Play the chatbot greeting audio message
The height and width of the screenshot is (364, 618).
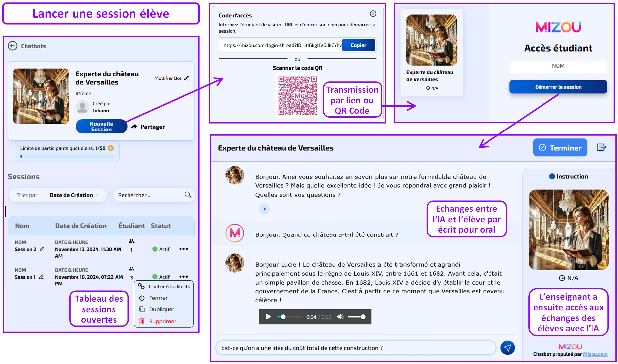click(264, 209)
